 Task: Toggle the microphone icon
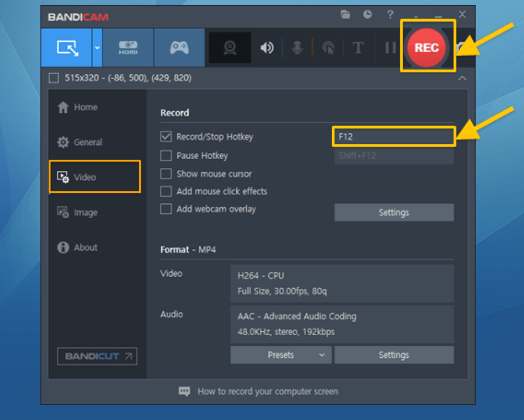pos(297,47)
